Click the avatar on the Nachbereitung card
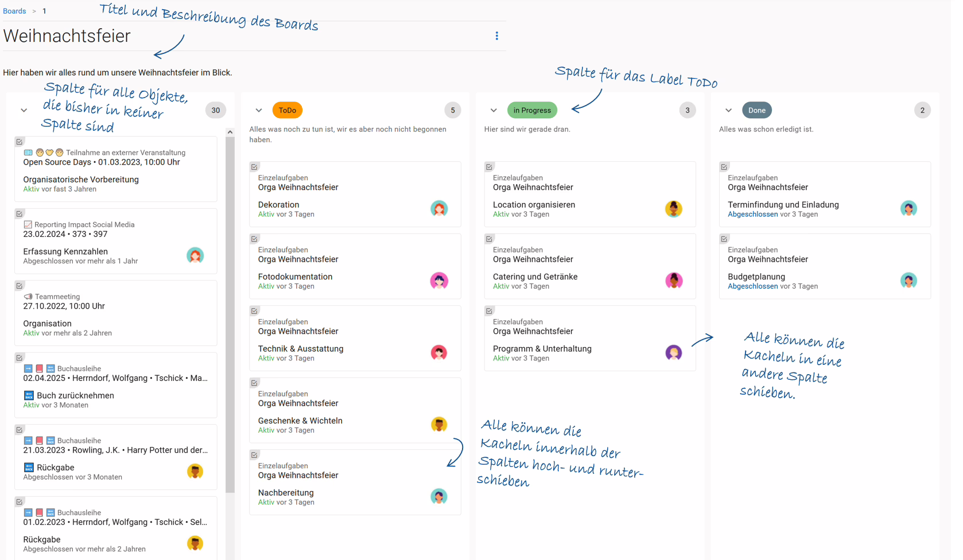Screen dimensions: 963x560 439,497
